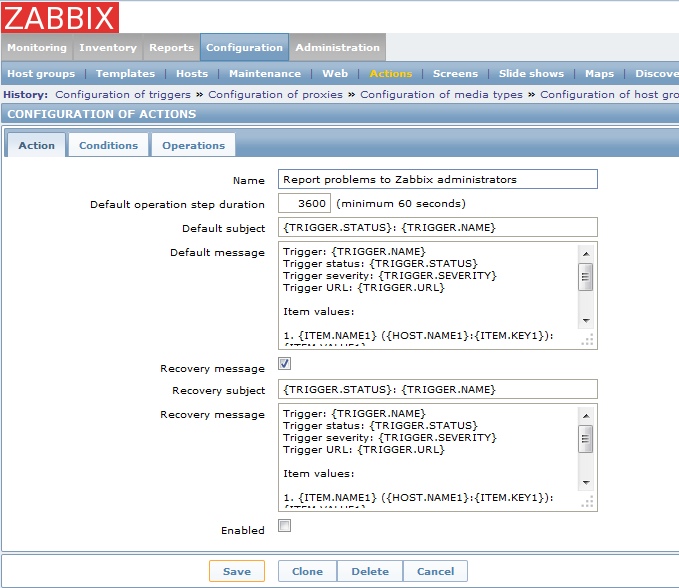This screenshot has height=588, width=679.
Task: Open the Administration menu
Action: pyautogui.click(x=337, y=48)
